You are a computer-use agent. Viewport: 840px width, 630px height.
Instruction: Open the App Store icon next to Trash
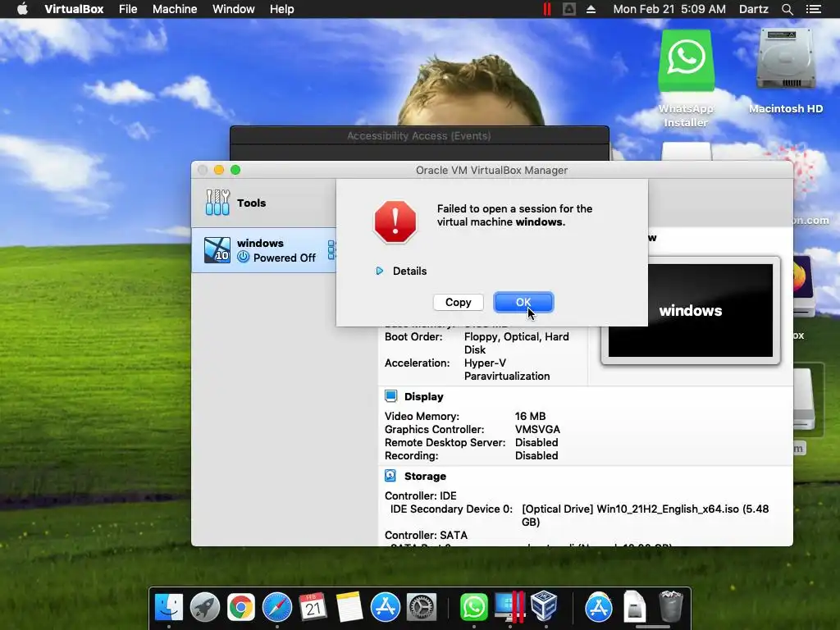598,607
